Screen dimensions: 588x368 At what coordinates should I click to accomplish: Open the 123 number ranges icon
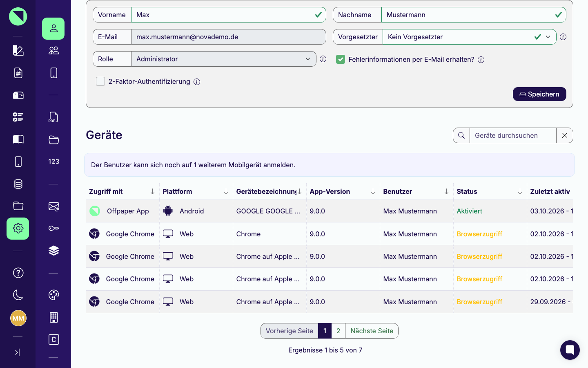pos(53,162)
